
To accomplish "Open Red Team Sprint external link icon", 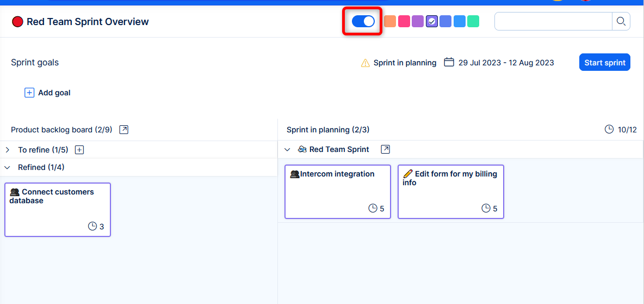I will pyautogui.click(x=386, y=149).
